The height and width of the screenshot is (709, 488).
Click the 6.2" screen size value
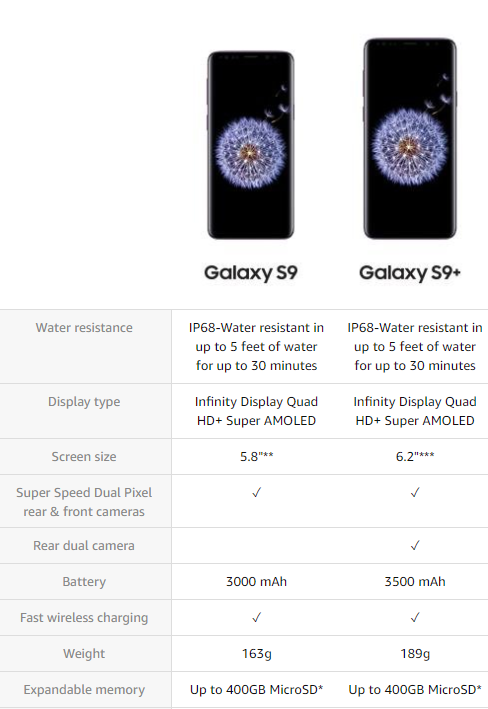415,456
